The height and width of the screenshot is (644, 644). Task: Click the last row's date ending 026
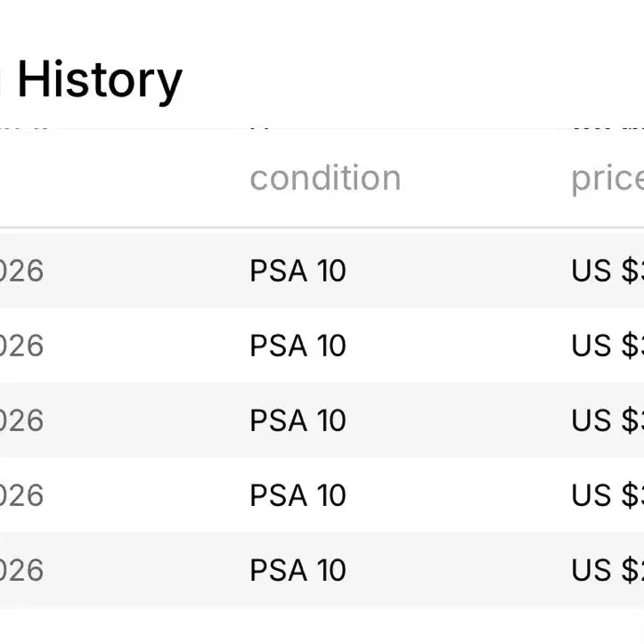click(21, 570)
